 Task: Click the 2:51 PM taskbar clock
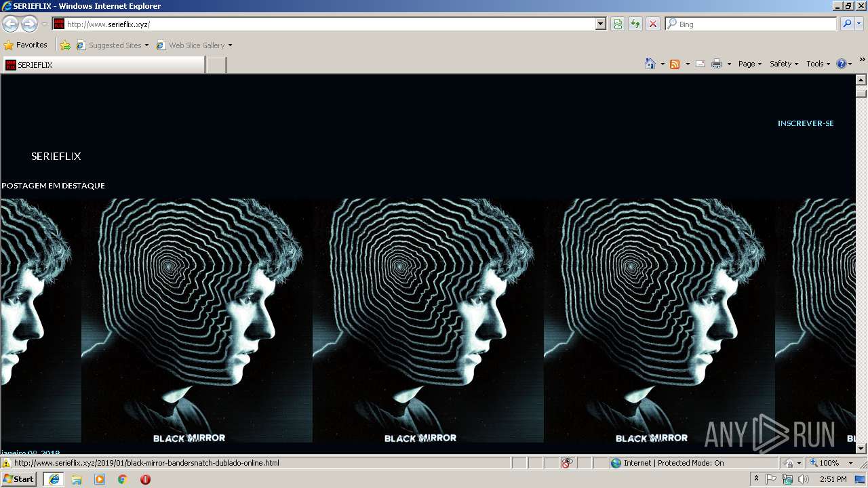833,479
